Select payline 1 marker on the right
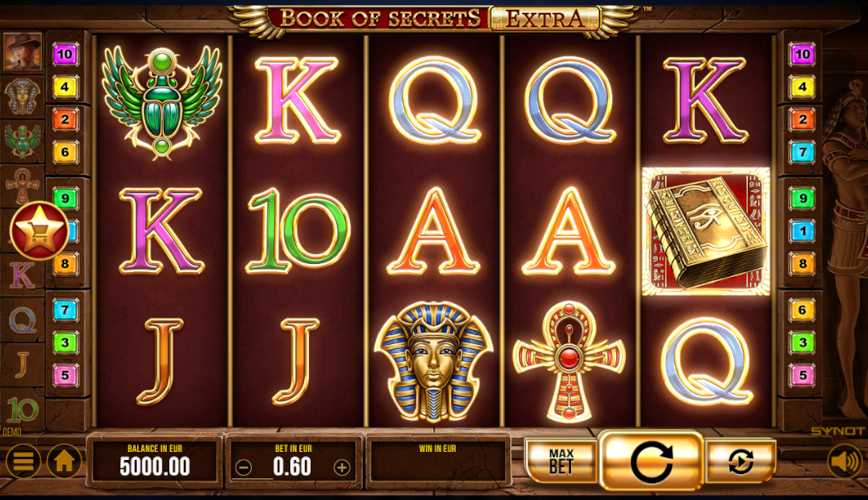This screenshot has width=868, height=500. click(x=803, y=231)
